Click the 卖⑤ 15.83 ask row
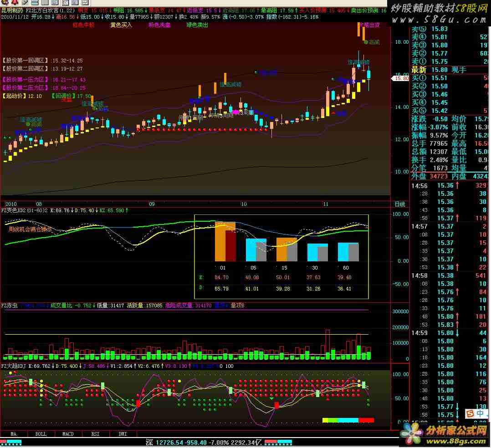This screenshot has width=491, height=448. [x=450, y=29]
